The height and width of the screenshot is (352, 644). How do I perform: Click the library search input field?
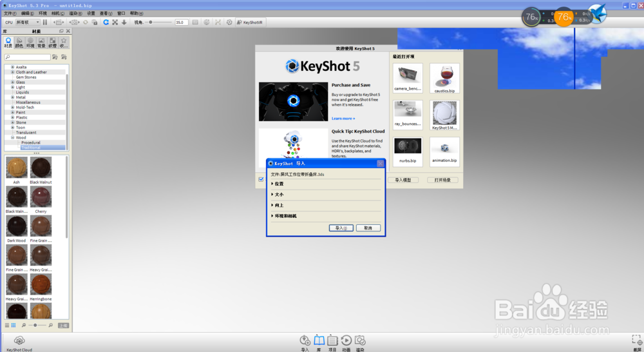pos(28,57)
